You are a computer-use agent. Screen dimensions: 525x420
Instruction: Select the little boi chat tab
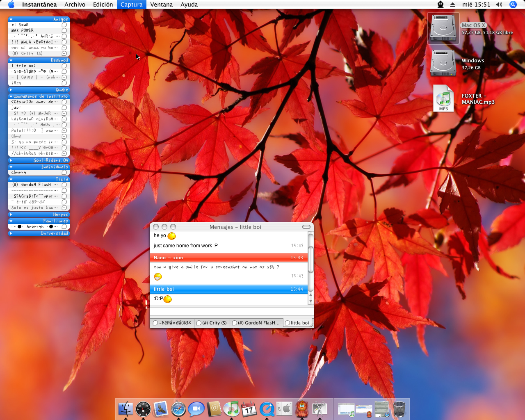pos(297,323)
